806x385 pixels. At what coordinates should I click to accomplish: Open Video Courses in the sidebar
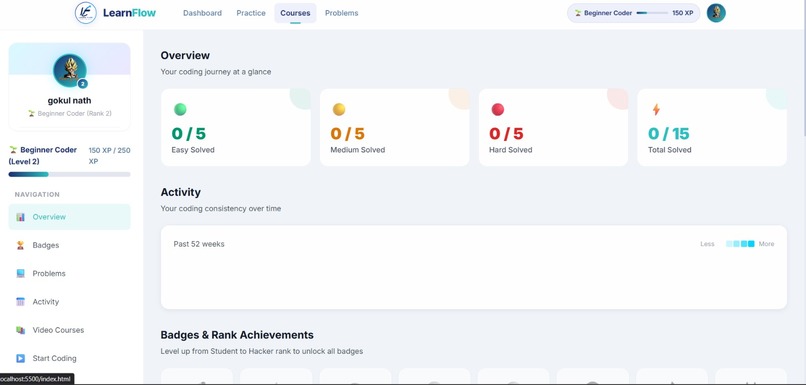(69, 330)
